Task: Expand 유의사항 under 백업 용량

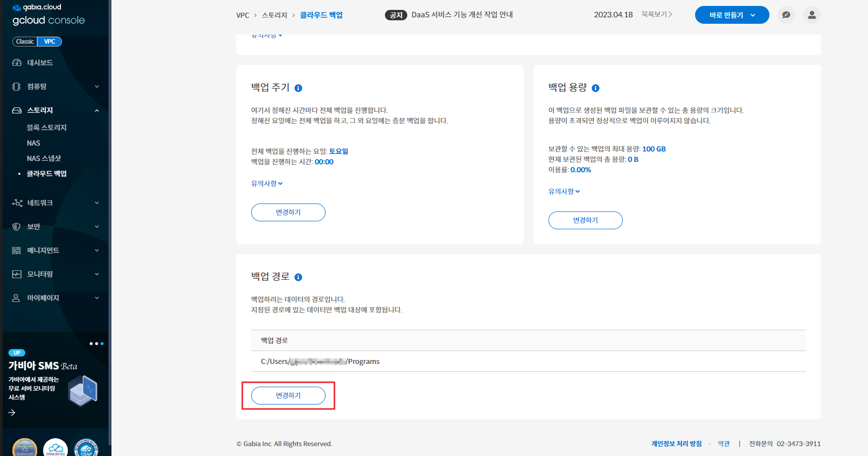Action: [564, 192]
